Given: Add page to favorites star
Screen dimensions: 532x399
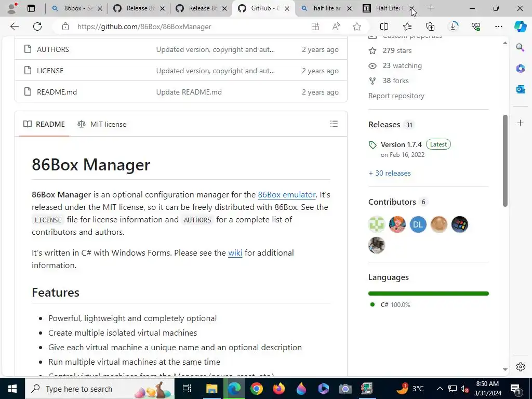Looking at the screenshot, I should 356,26.
